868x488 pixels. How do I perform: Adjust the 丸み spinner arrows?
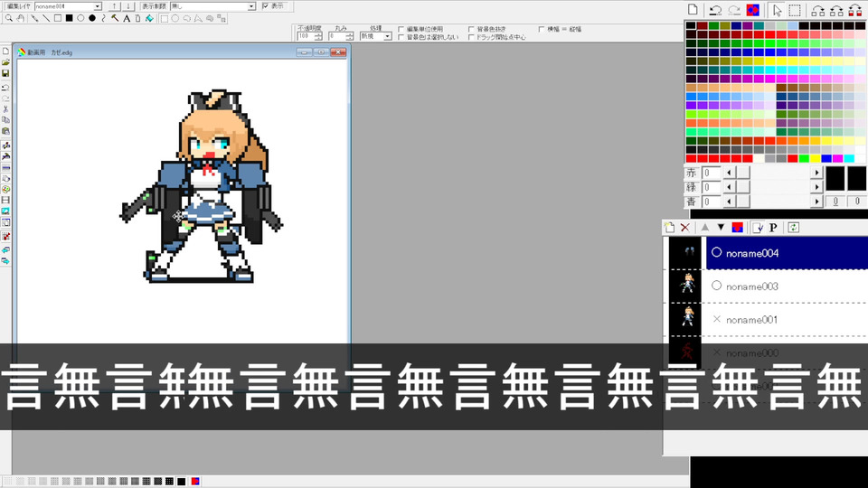tap(349, 36)
